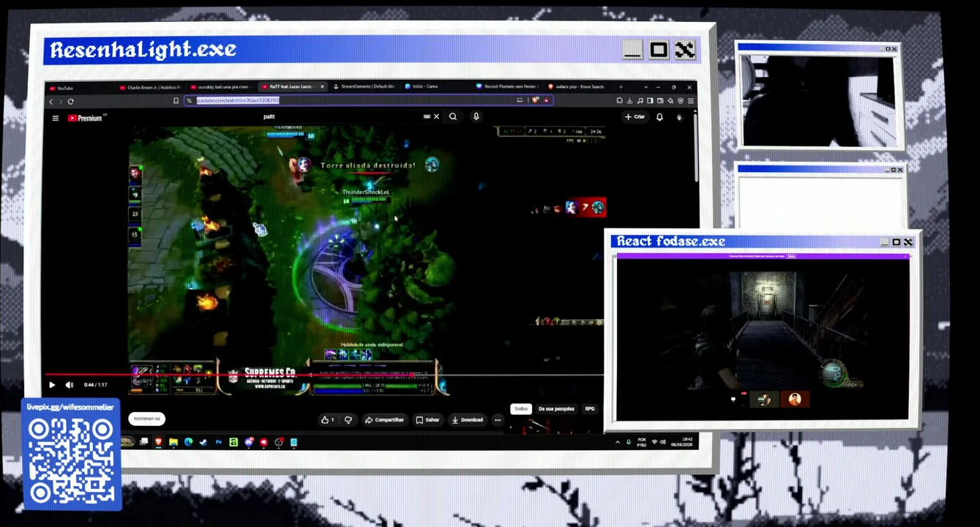This screenshot has height=527, width=980.
Task: Clear the YouTube search box with the X
Action: click(436, 116)
